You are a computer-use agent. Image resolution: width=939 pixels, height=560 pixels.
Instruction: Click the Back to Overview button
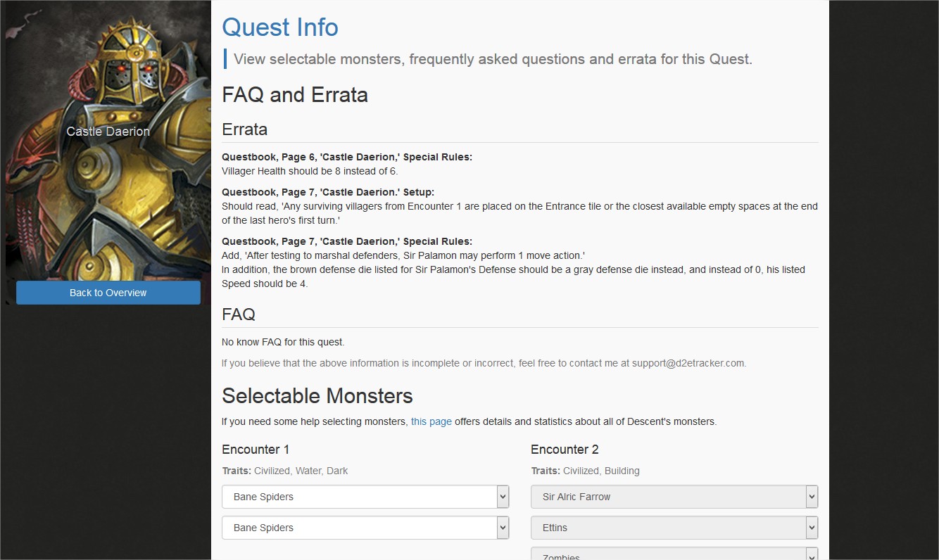tap(108, 292)
